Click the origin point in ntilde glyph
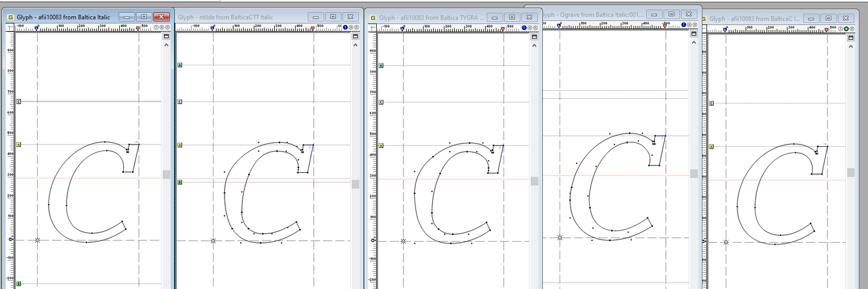This screenshot has width=868, height=289. (213, 240)
